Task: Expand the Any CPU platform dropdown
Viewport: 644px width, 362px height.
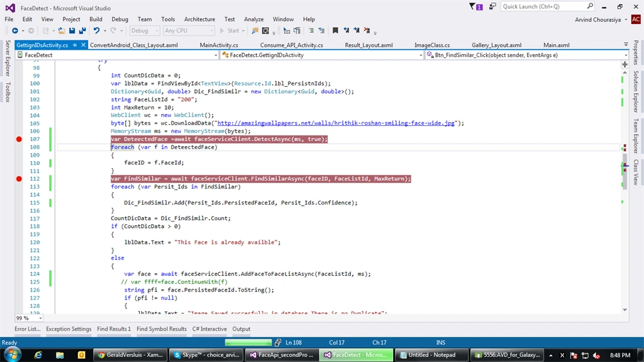Action: coord(189,30)
